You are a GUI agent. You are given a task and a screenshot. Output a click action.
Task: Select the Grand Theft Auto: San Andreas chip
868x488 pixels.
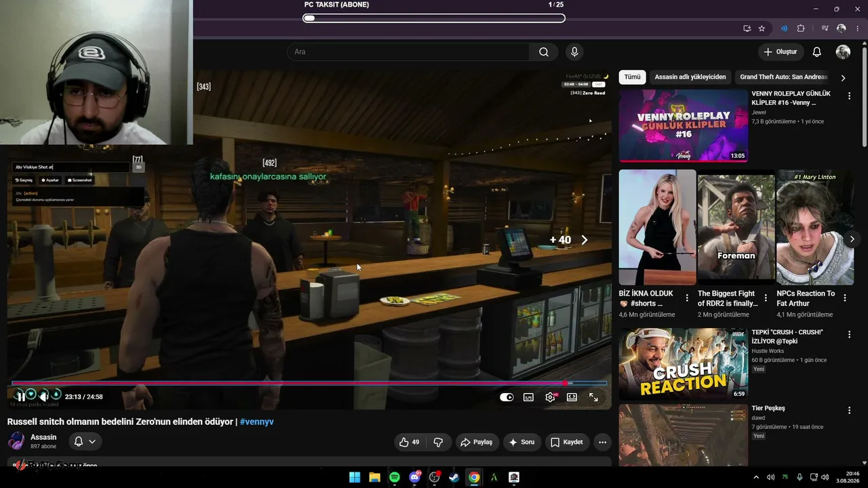click(x=784, y=77)
